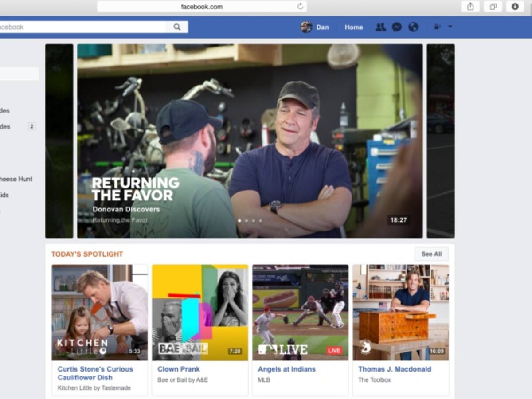Open Curtis Stone's Curious Cauliflower Dish link

click(x=95, y=373)
